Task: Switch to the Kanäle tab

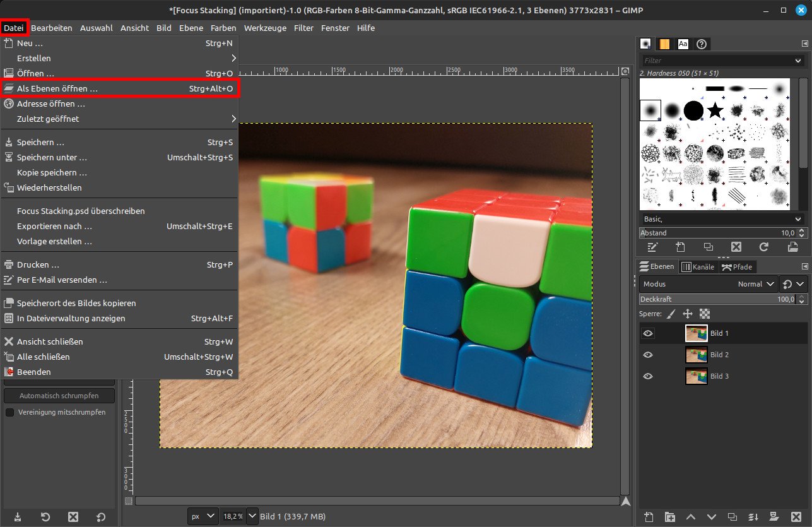Action: (x=698, y=266)
